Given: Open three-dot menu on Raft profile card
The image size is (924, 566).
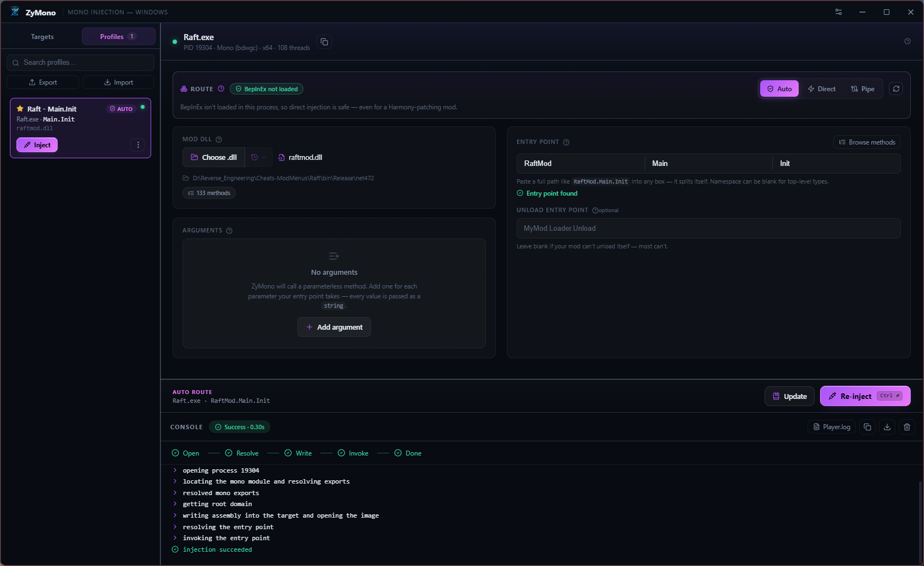Looking at the screenshot, I should pyautogui.click(x=138, y=145).
